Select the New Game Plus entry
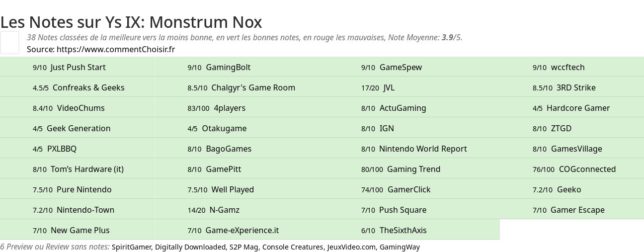 [x=80, y=230]
